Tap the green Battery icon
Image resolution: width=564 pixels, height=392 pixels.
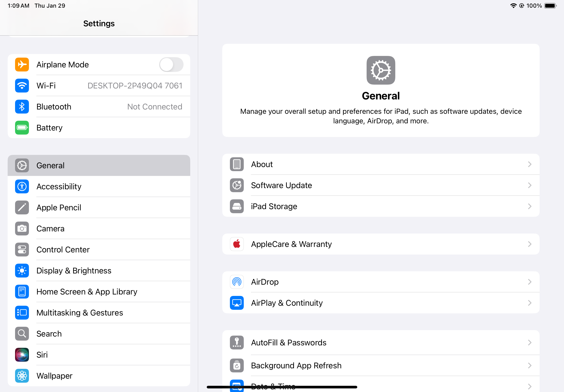point(22,128)
